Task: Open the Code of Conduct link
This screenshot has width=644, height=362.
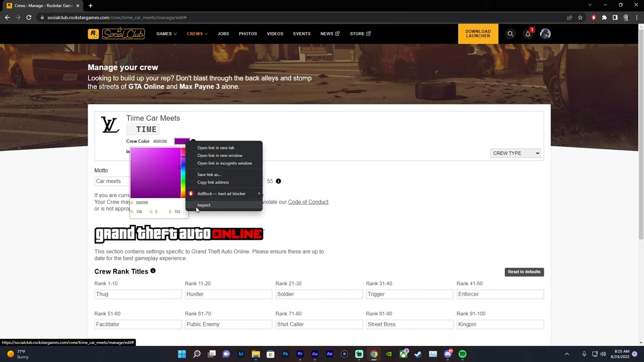Action: (308, 202)
